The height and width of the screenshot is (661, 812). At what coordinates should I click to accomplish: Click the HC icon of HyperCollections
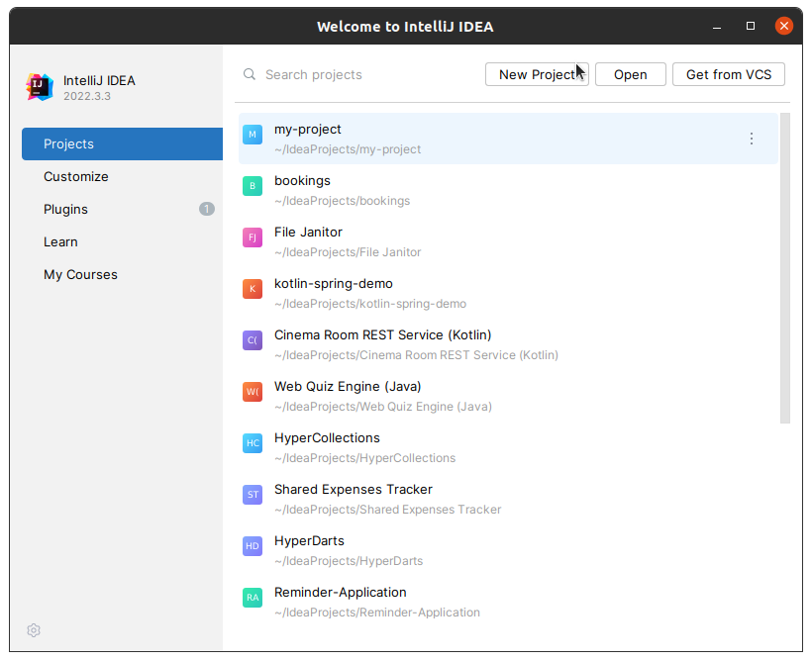point(253,443)
